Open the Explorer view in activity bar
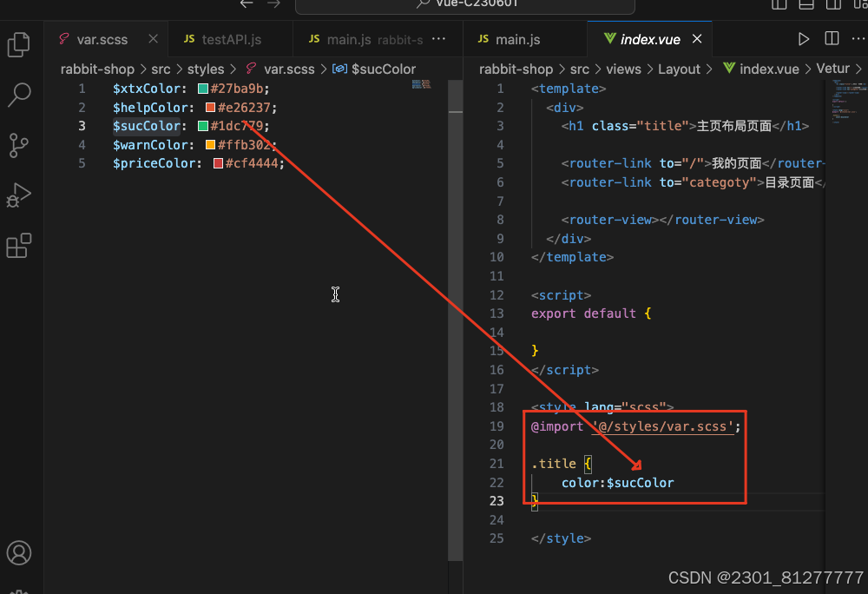 click(19, 44)
